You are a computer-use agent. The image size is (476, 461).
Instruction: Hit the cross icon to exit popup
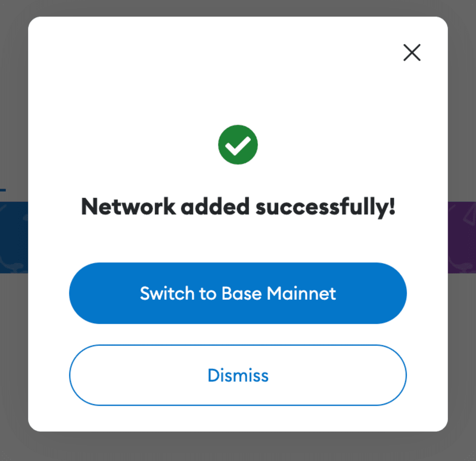click(x=412, y=53)
